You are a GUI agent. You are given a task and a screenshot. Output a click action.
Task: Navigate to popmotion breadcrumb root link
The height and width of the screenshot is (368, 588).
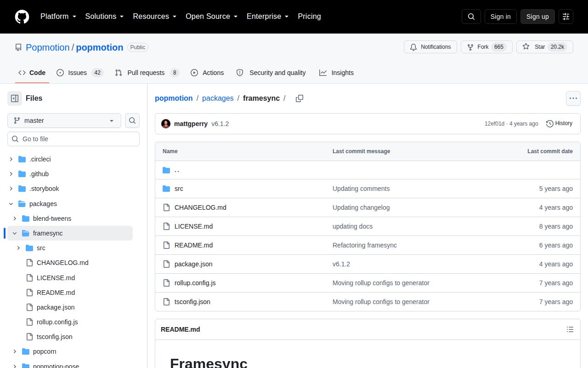[174, 98]
